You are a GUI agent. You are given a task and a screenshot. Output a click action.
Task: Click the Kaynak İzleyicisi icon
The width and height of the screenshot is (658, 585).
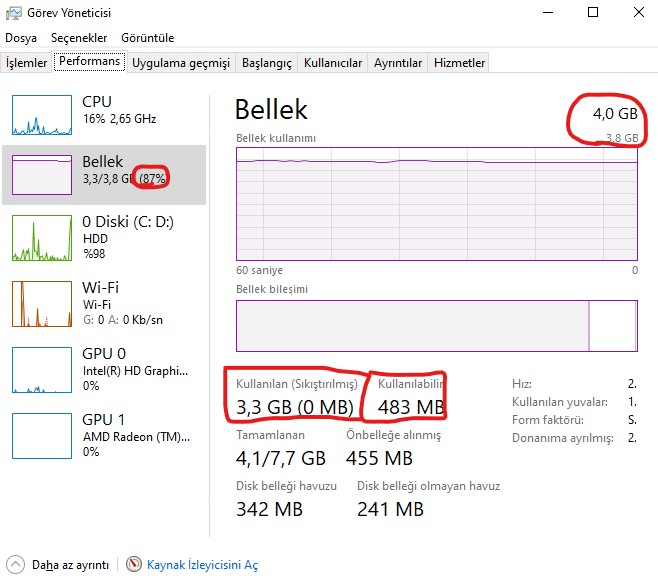pyautogui.click(x=135, y=565)
